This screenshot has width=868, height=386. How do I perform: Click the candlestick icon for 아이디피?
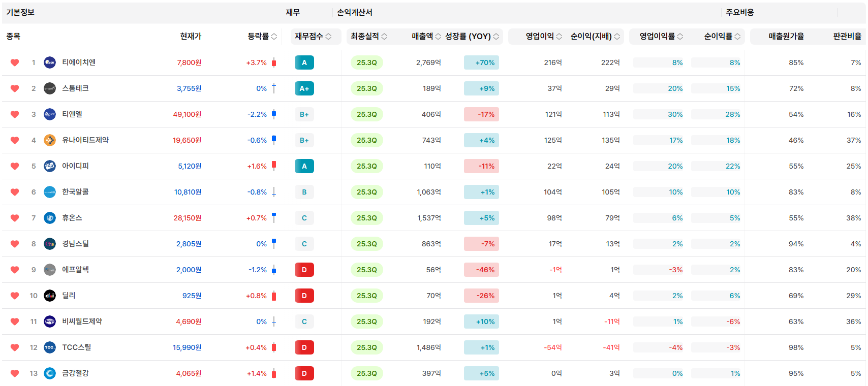point(274,166)
